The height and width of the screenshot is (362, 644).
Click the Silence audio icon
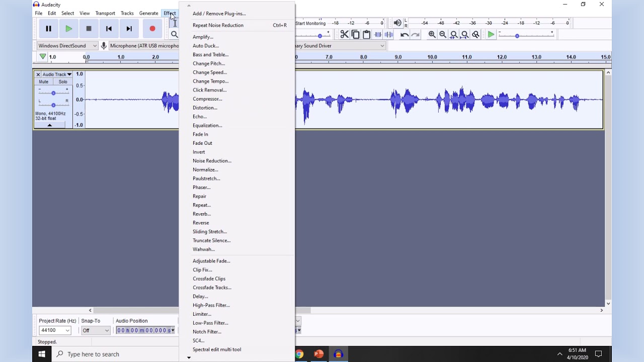[389, 35]
